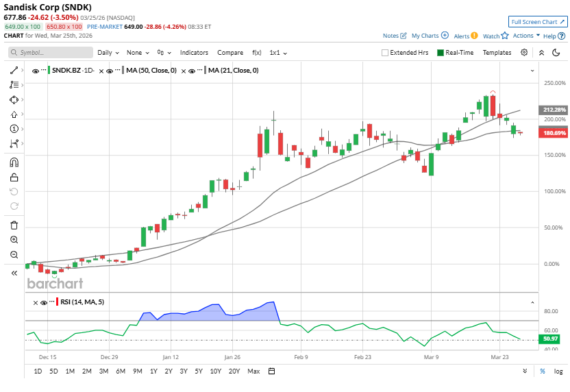Switch to dark mode moon icon
The width and height of the screenshot is (570, 392).
(x=556, y=53)
